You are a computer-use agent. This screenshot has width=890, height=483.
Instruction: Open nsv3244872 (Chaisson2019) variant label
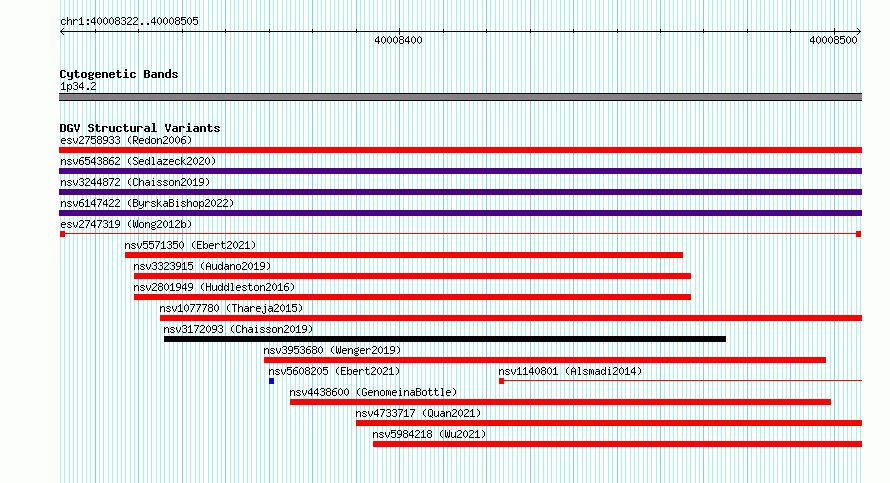[135, 182]
